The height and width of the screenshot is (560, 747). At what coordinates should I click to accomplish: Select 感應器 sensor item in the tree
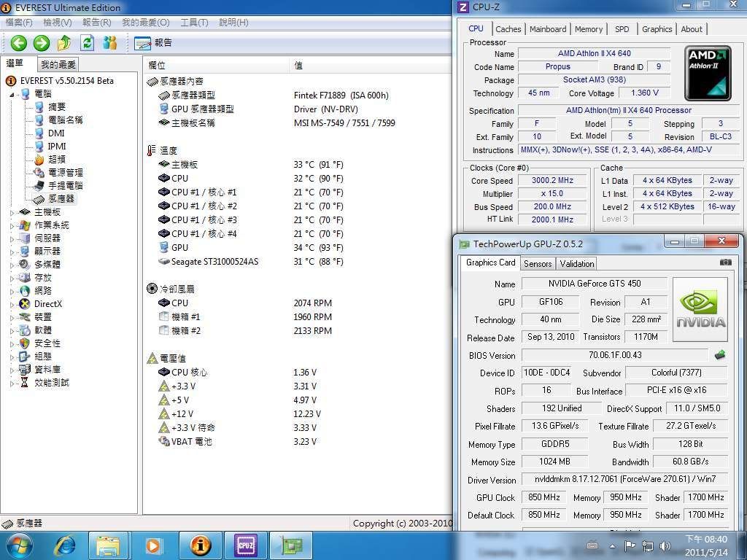tap(61, 198)
